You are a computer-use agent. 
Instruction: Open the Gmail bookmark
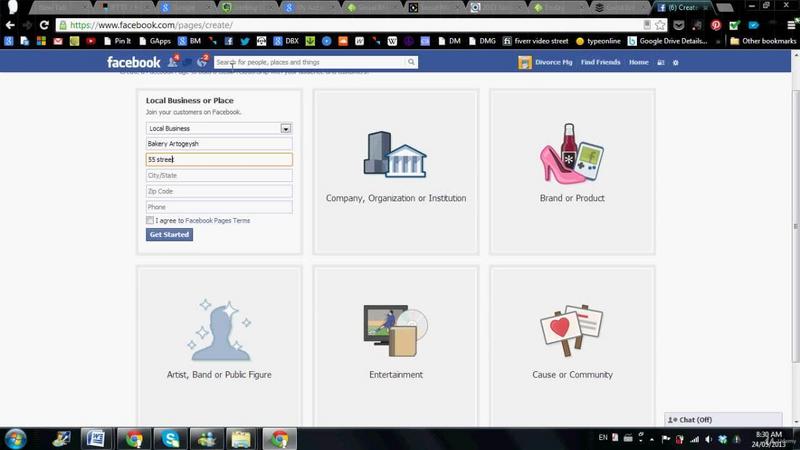pyautogui.click(x=58, y=41)
